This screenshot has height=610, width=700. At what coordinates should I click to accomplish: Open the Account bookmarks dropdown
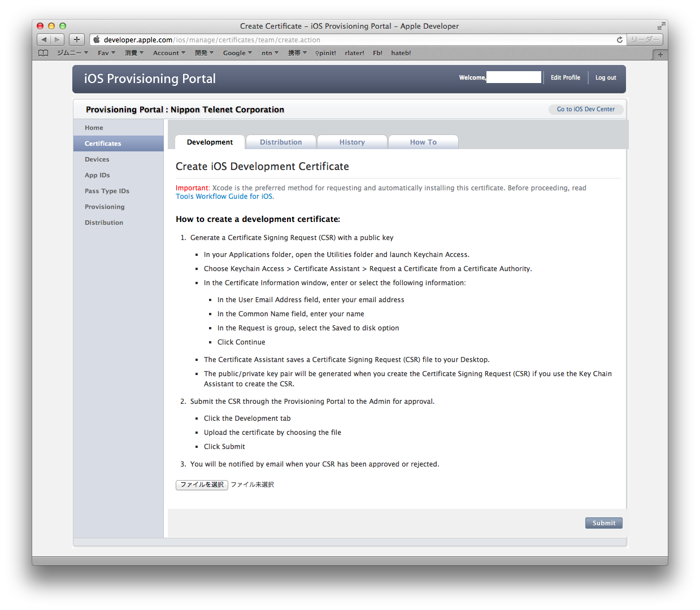pyautogui.click(x=169, y=53)
